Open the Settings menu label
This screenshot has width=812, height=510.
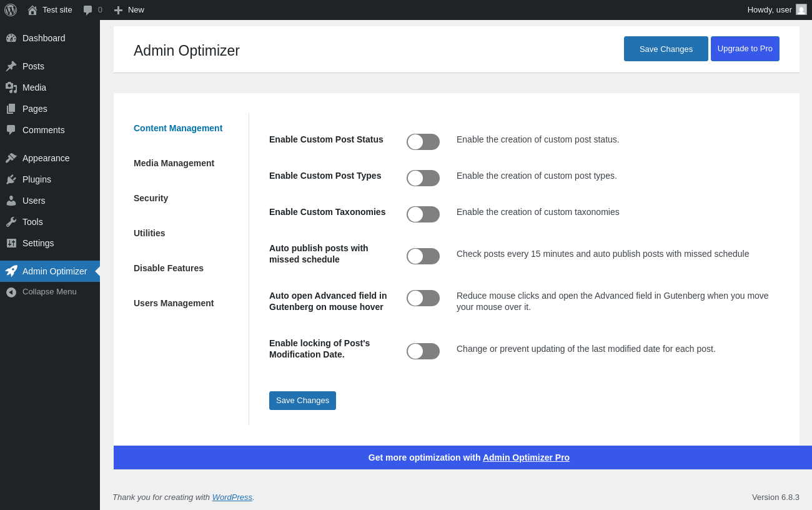[38, 243]
